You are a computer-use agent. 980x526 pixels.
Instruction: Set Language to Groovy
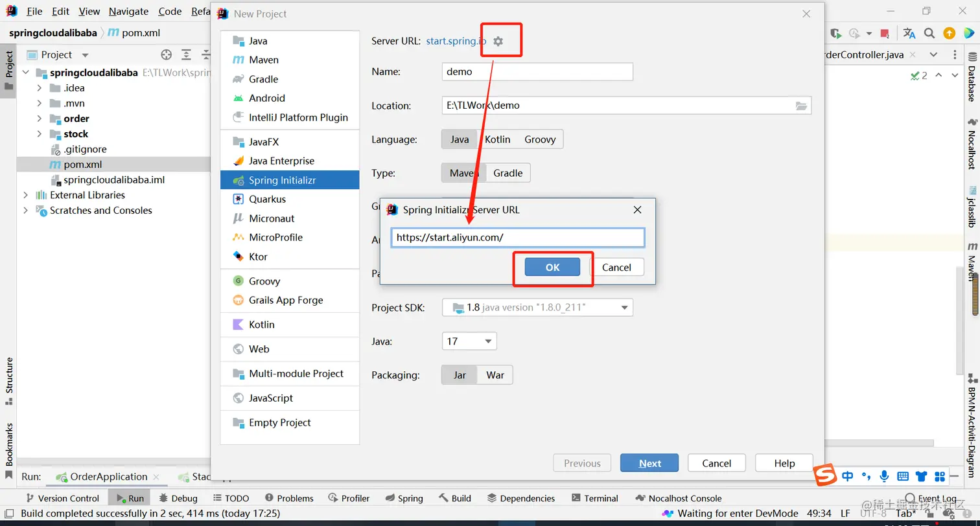click(x=540, y=139)
